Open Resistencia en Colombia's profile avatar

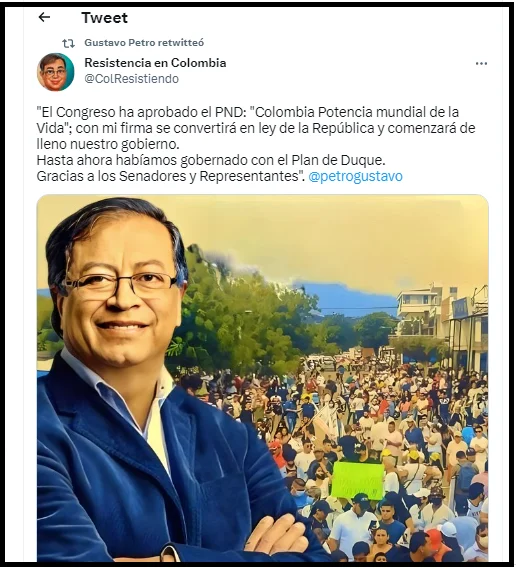(56, 71)
